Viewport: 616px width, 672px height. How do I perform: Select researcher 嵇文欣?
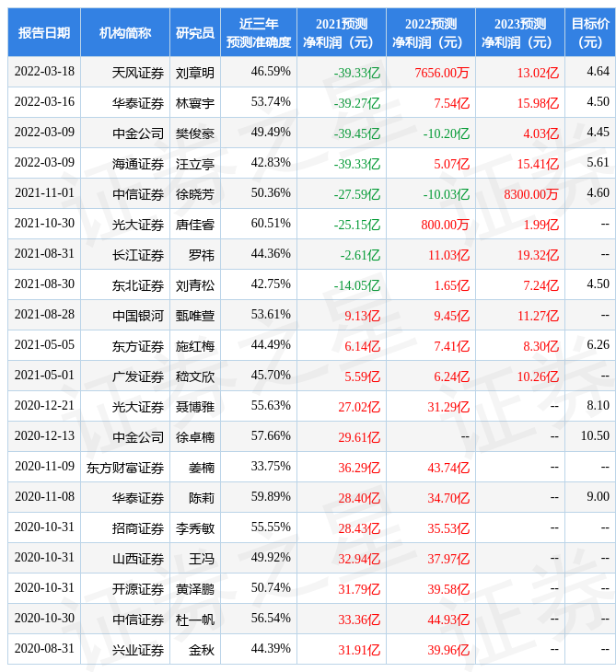coord(195,377)
